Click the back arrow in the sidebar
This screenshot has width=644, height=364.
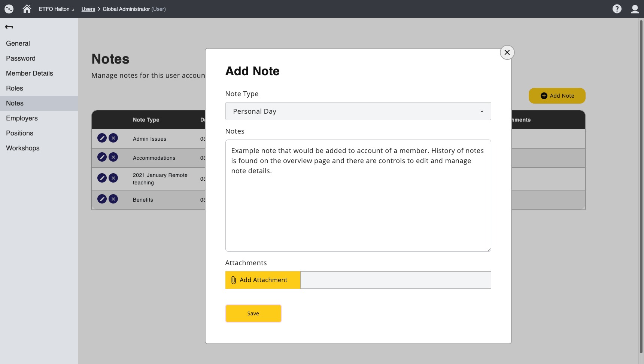click(9, 27)
